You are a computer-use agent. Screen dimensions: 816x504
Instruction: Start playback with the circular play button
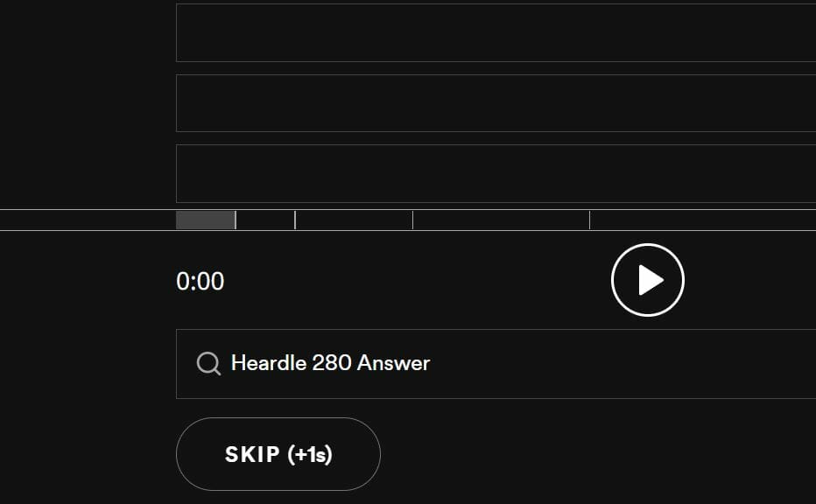(x=647, y=280)
